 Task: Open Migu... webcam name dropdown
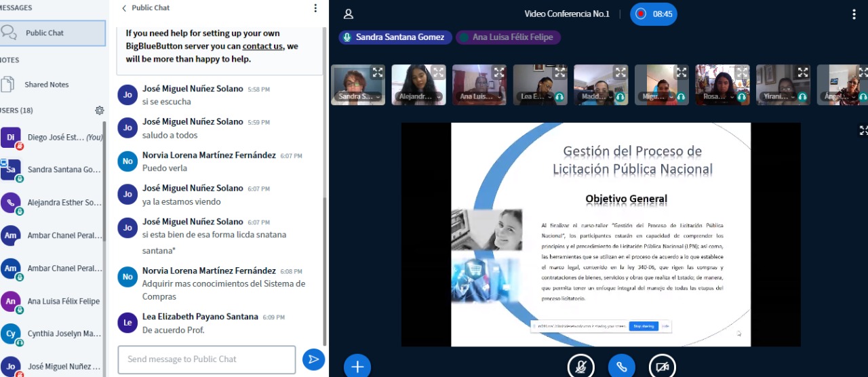[656, 96]
